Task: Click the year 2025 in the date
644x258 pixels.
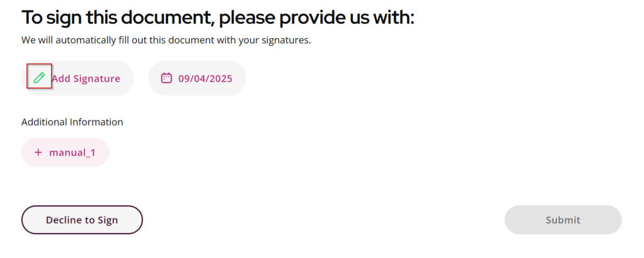Action: (221, 78)
